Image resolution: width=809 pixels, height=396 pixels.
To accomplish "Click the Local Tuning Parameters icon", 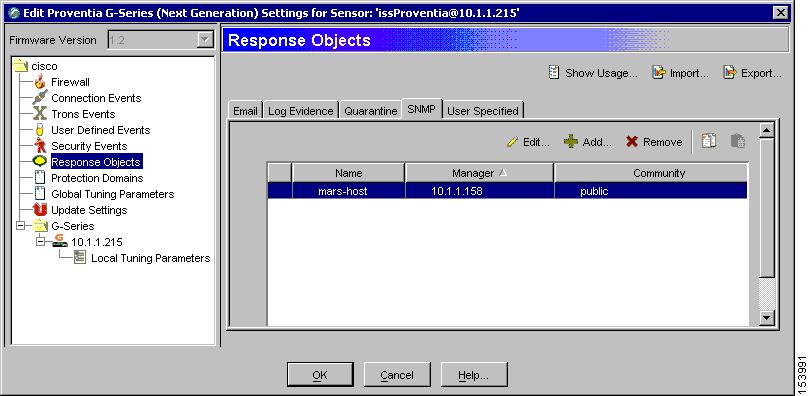I will tap(80, 257).
